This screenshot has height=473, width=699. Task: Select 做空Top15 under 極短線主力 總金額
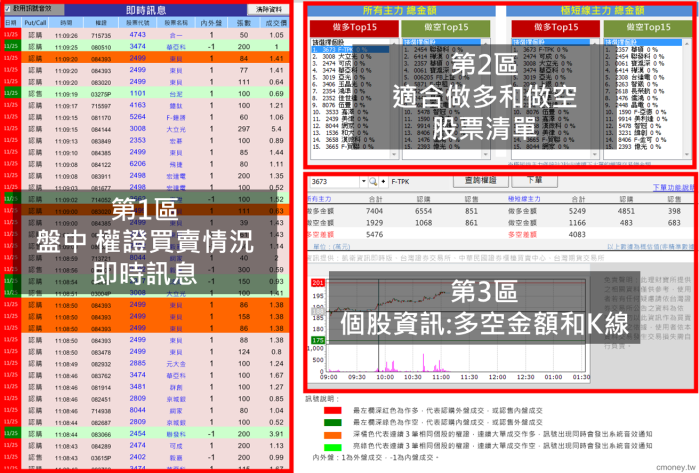click(648, 28)
